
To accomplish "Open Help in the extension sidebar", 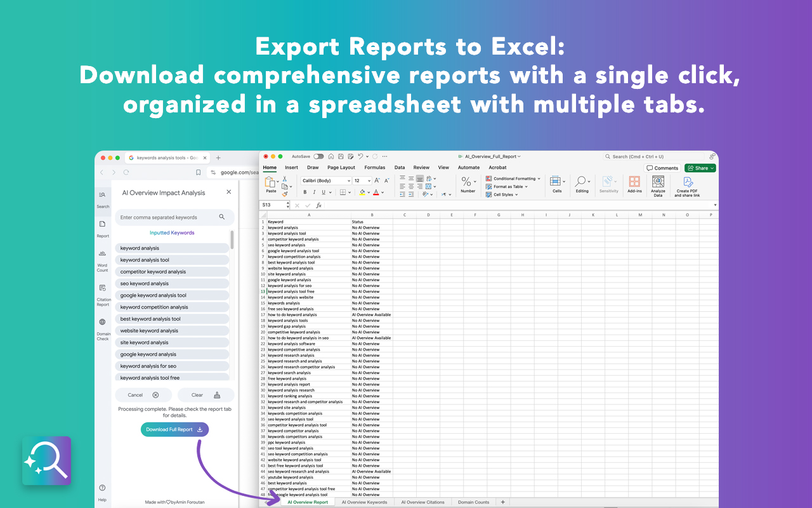I will 102,493.
